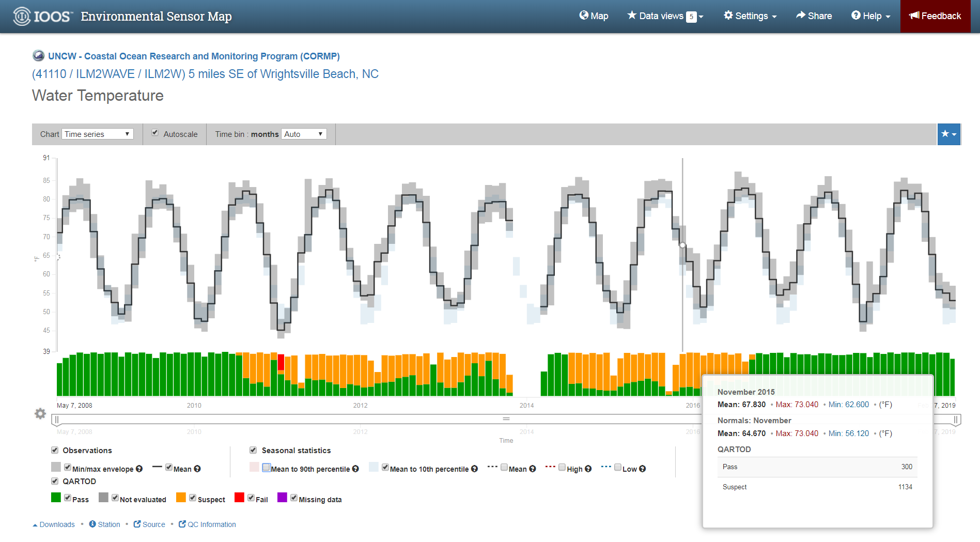This screenshot has height=542, width=980.
Task: Open the Chart type Time series dropdown
Action: [x=98, y=134]
